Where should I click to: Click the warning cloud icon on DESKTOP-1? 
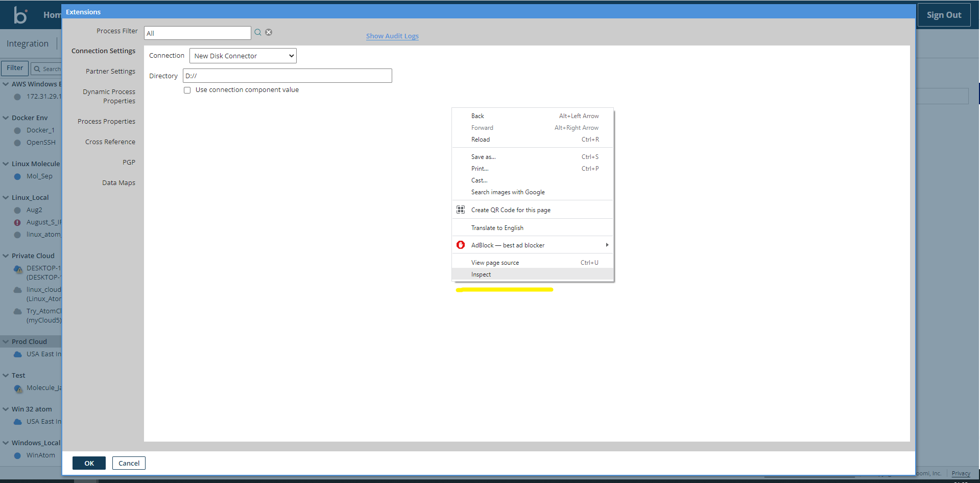click(17, 268)
